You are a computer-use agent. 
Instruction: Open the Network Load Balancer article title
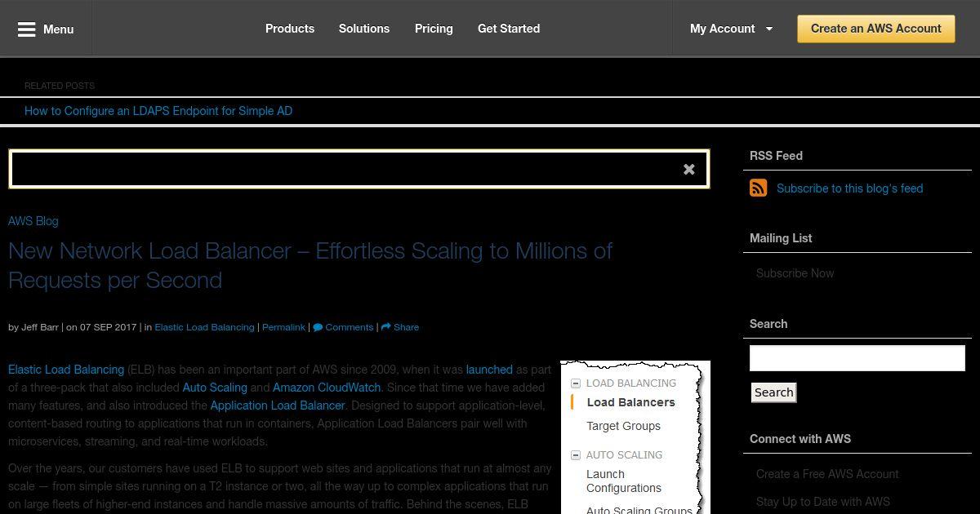pos(310,265)
